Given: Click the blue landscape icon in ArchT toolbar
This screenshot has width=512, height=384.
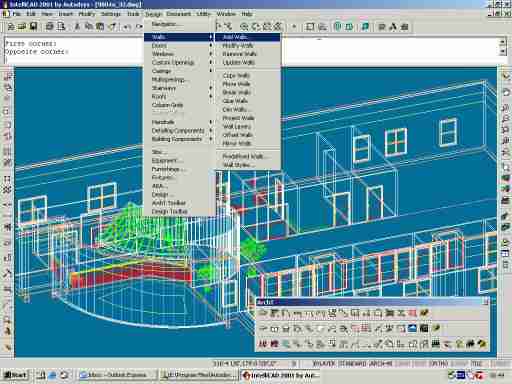Looking at the screenshot, I should (x=412, y=328).
